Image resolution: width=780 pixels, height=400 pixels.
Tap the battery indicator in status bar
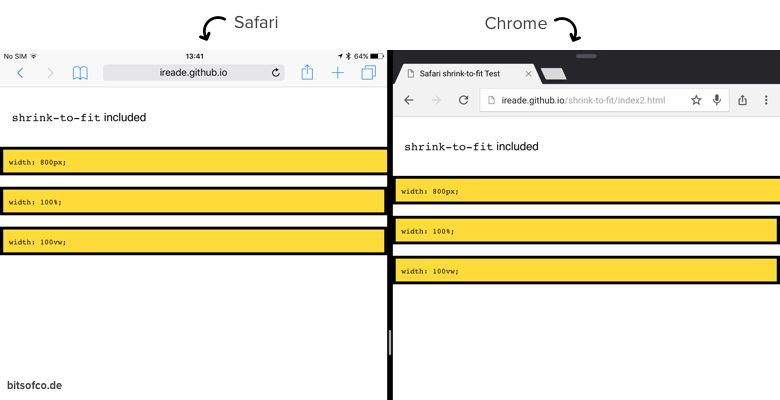coord(377,56)
